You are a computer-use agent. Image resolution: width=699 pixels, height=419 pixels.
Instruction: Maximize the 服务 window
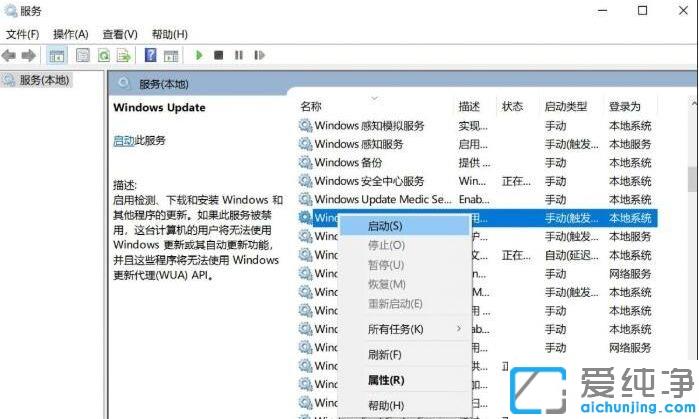pyautogui.click(x=642, y=10)
